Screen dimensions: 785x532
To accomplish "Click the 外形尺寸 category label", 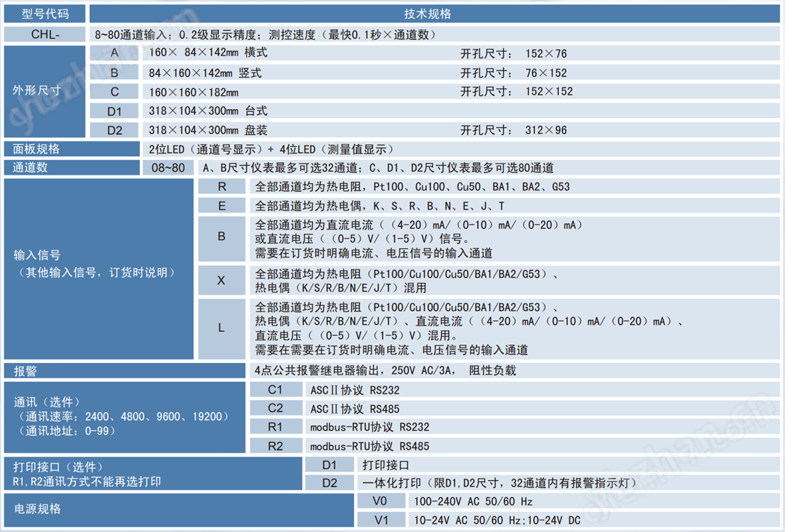I will [44, 91].
